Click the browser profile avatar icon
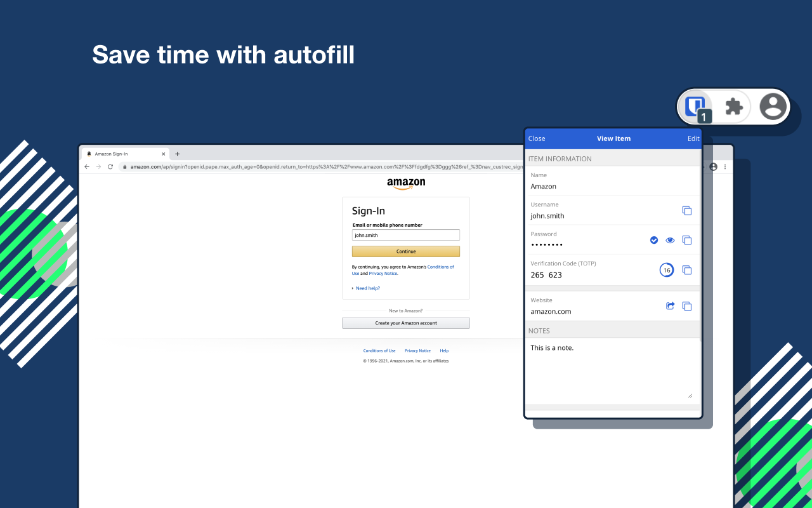Image resolution: width=812 pixels, height=508 pixels. pos(772,106)
